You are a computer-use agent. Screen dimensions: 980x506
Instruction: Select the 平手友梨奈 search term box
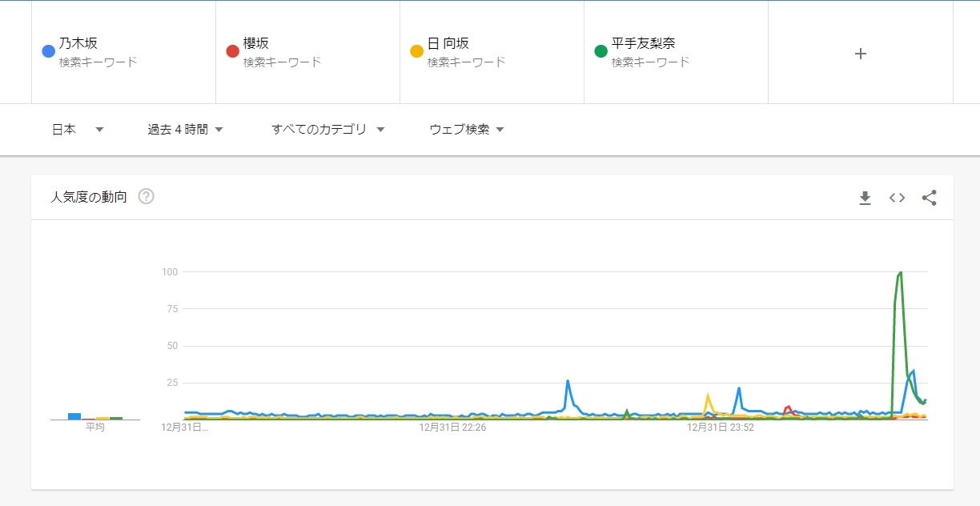676,52
